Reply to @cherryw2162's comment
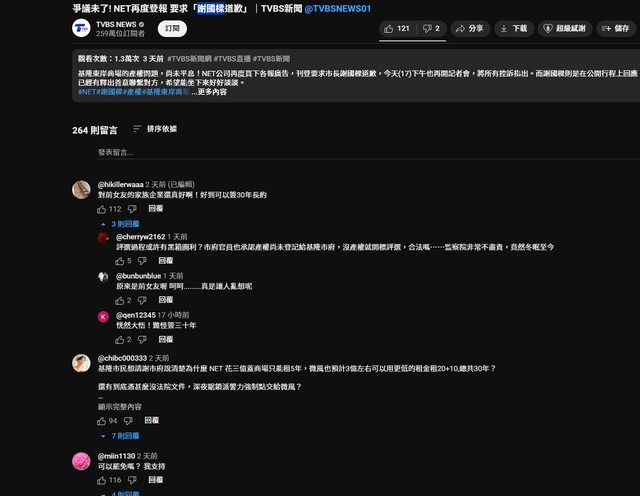 [166, 260]
